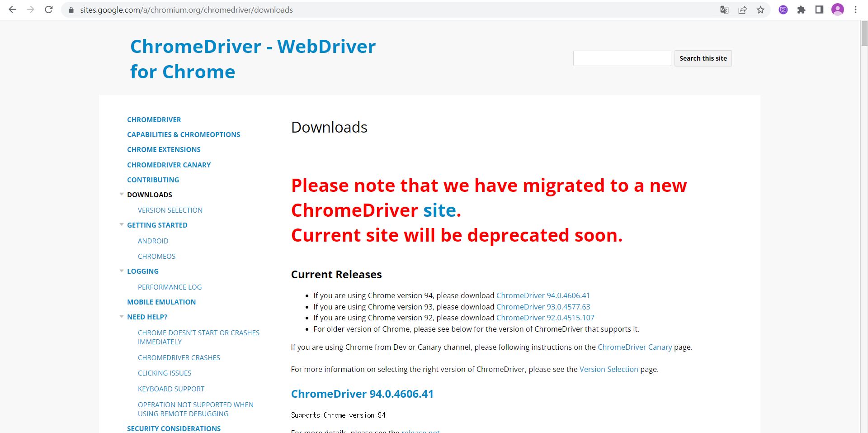The height and width of the screenshot is (433, 868).
Task: Collapse the Logging sidebar section
Action: 121,271
